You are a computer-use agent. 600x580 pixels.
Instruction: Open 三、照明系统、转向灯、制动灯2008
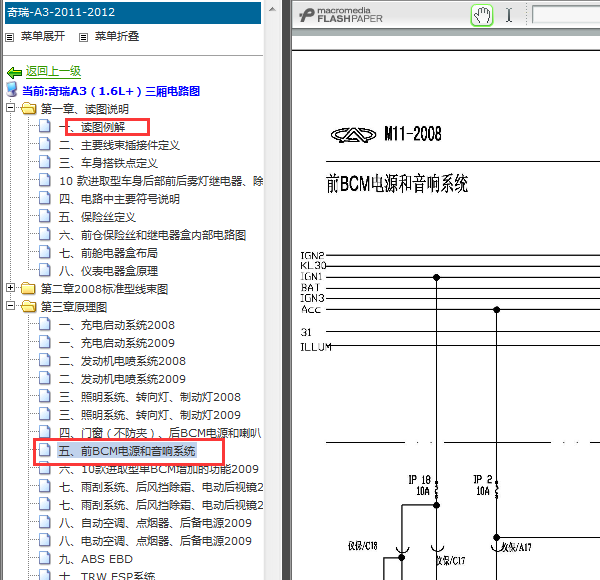(x=150, y=397)
